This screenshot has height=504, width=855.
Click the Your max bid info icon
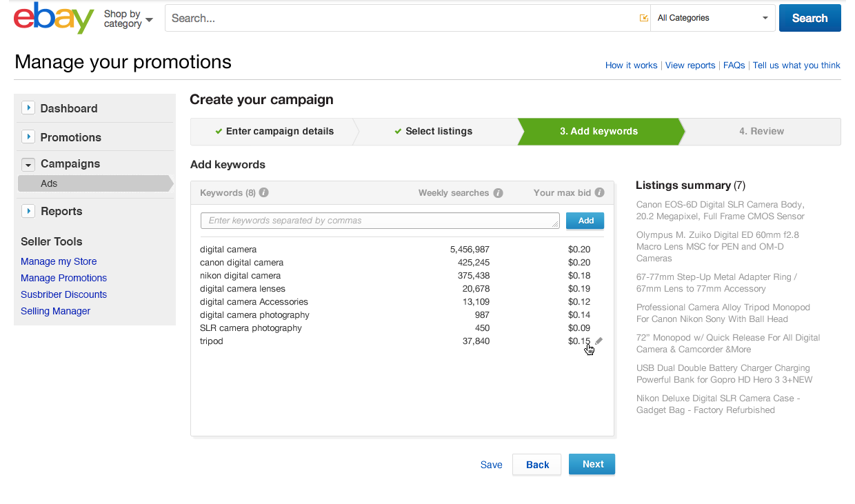coord(600,193)
